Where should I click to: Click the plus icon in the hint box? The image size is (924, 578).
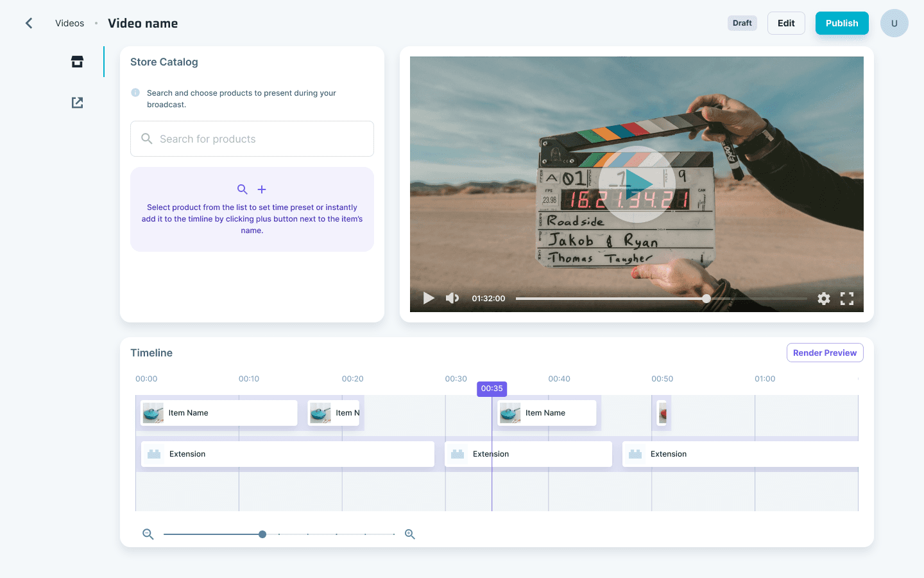coord(262,189)
